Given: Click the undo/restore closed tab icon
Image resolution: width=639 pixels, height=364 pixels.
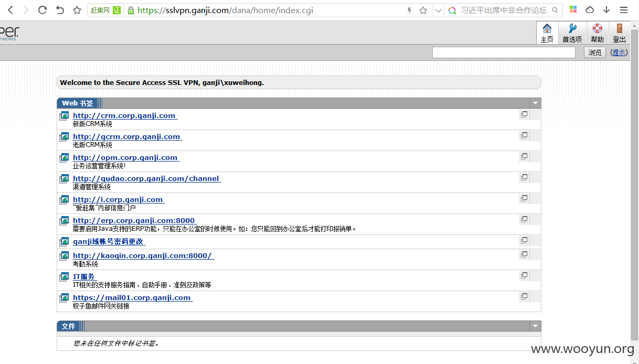Looking at the screenshot, I should coord(60,10).
